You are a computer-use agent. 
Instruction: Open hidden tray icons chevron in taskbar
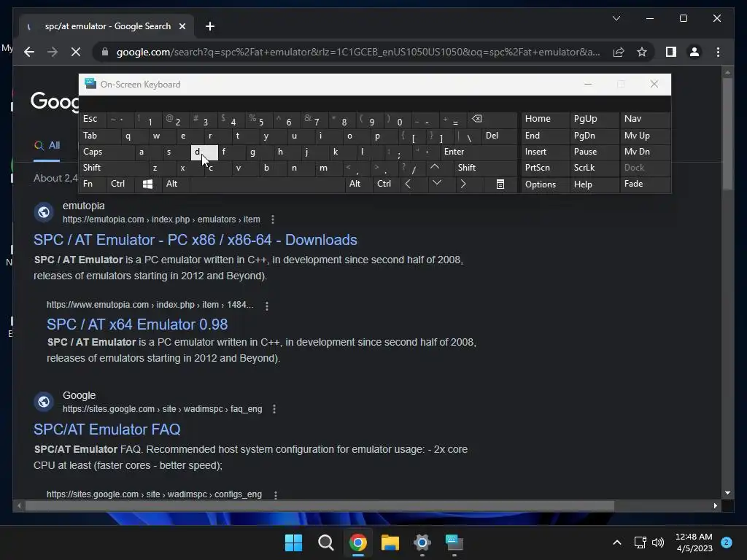click(x=616, y=542)
